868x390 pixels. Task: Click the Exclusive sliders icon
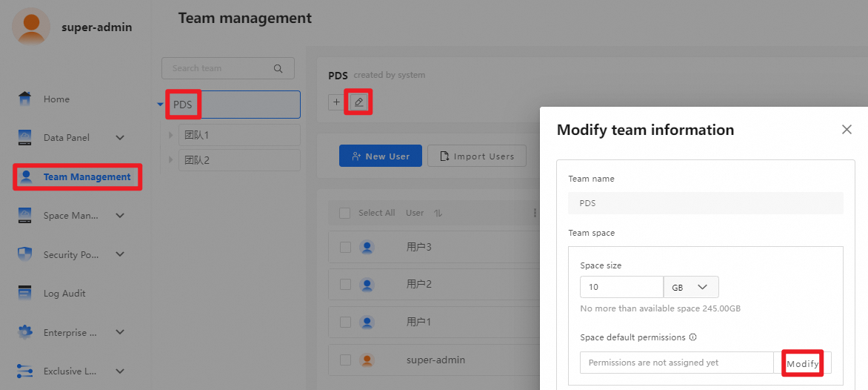[25, 371]
